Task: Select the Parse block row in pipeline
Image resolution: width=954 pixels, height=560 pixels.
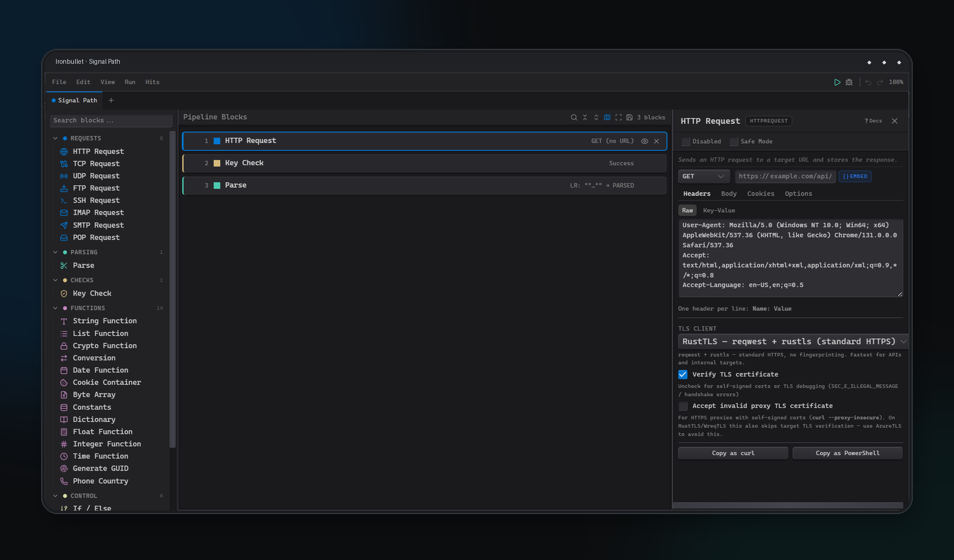Action: [425, 186]
